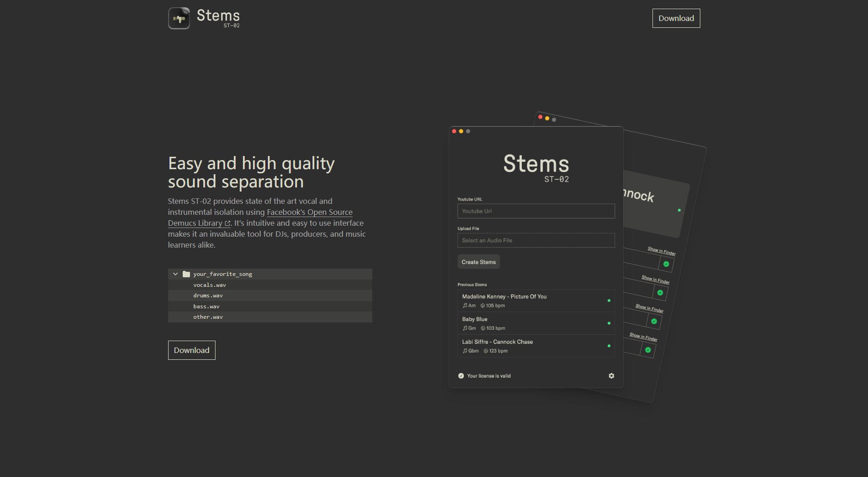Toggle the topmost green checkmark box

(x=666, y=264)
